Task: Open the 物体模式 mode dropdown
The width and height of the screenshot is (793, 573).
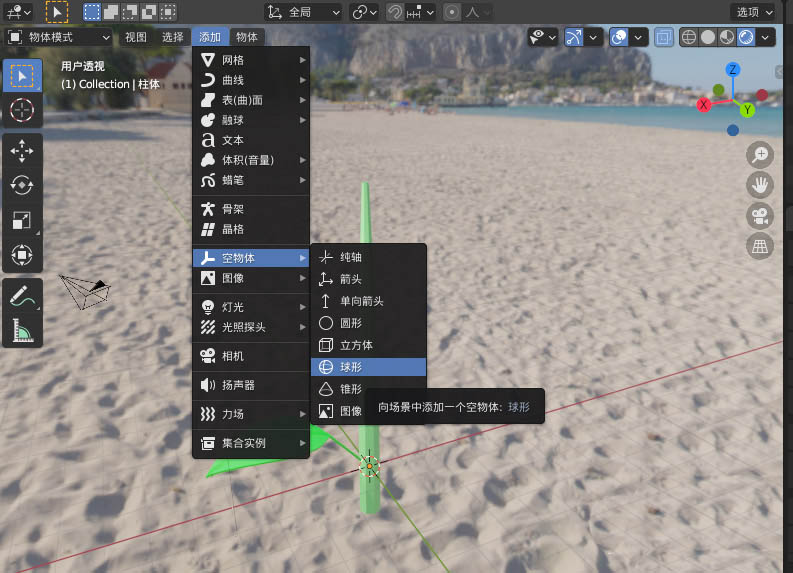Action: (x=59, y=37)
